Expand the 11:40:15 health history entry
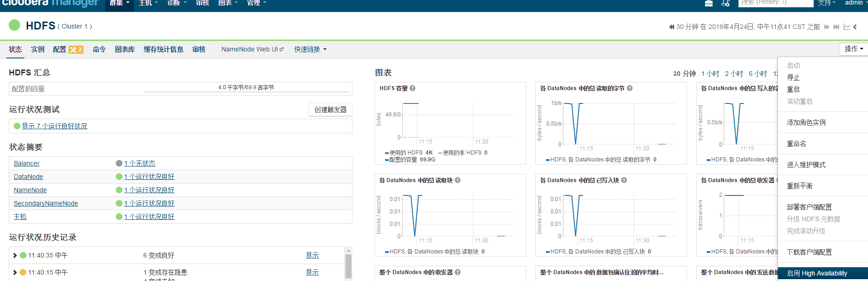Screen dimensions: 868x281 (15, 272)
